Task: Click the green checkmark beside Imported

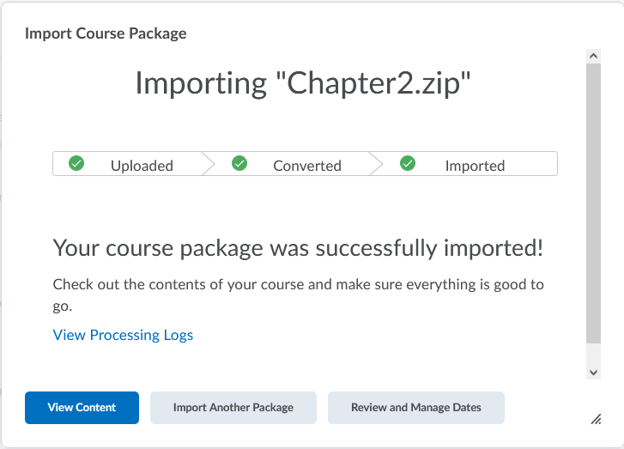Action: point(407,164)
